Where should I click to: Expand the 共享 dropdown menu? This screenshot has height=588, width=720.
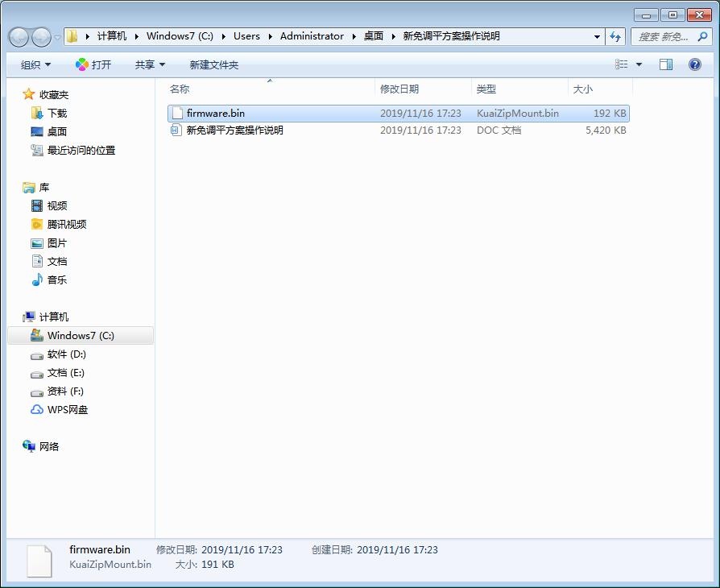(150, 64)
